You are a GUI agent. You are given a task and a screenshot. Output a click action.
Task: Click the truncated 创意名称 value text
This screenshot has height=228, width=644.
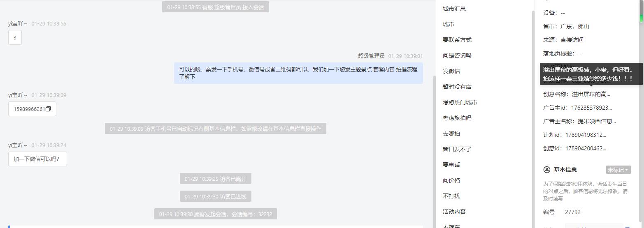591,94
